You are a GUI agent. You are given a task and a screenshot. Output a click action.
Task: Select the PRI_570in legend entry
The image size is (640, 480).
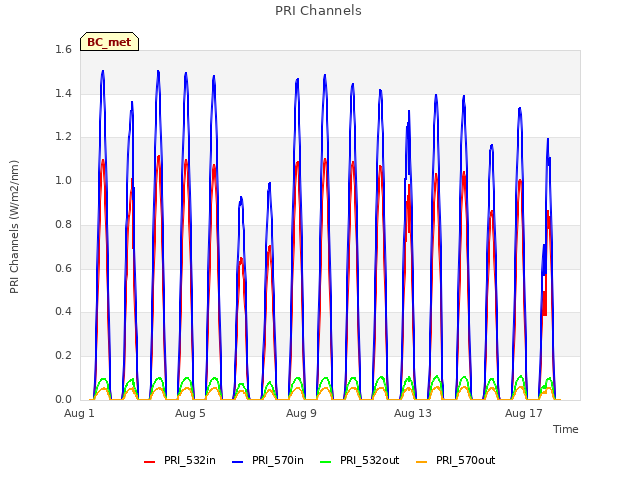tap(268, 460)
